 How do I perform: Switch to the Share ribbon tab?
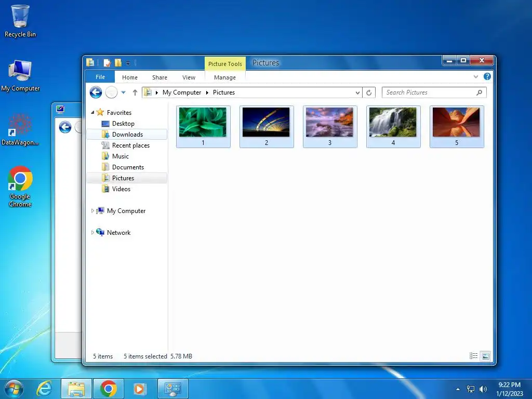(x=159, y=77)
